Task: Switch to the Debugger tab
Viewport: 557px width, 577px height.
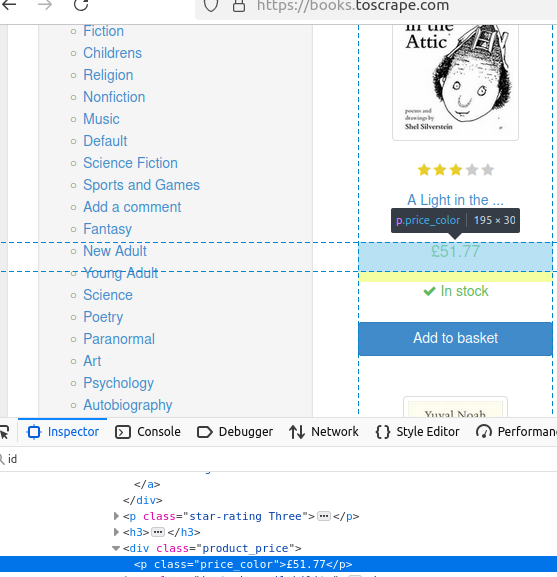Action: point(235,432)
